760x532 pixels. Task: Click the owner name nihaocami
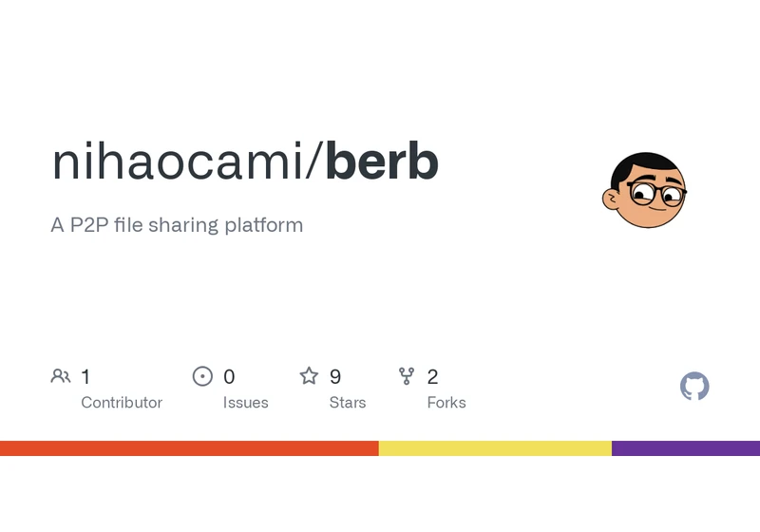178,161
